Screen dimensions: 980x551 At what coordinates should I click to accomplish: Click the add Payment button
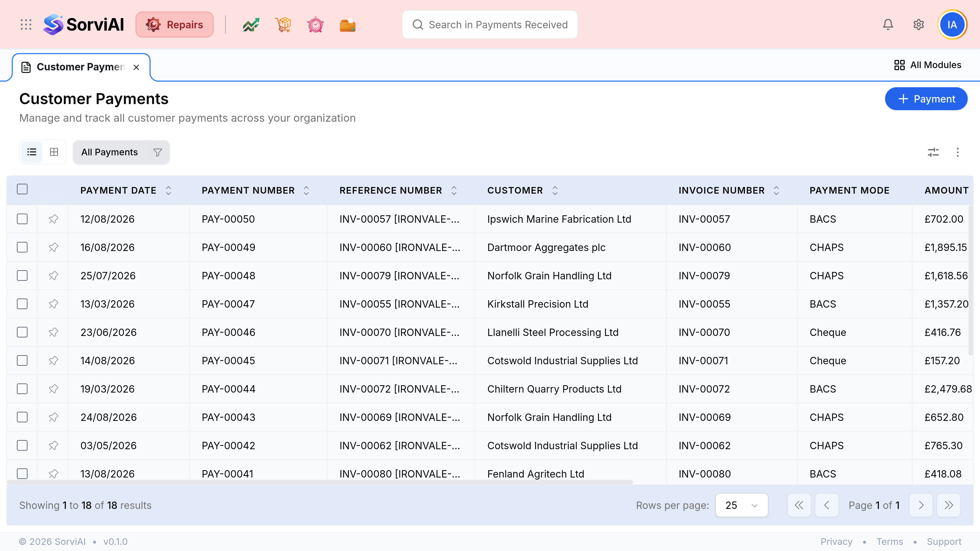tap(926, 99)
